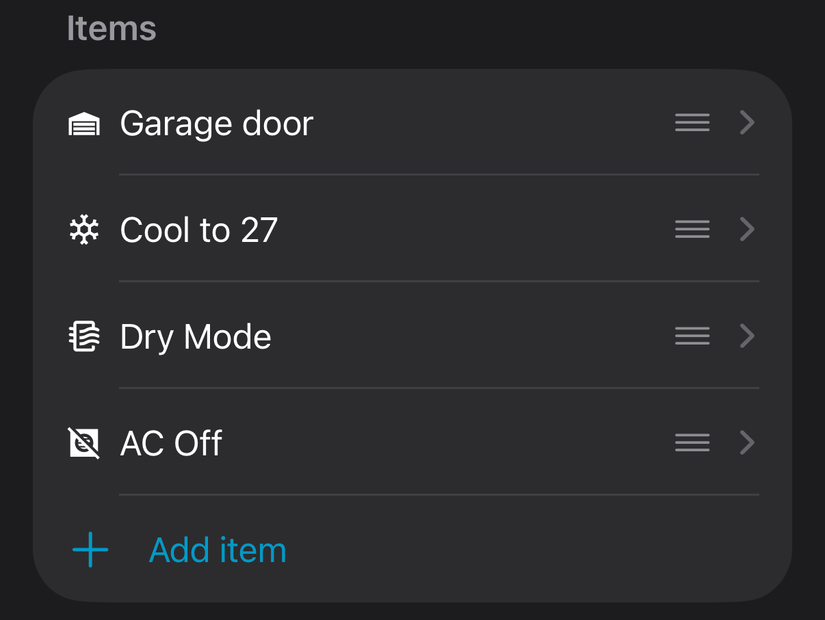This screenshot has height=620, width=825.
Task: Select the drag handle on Cool to 27
Action: click(692, 229)
